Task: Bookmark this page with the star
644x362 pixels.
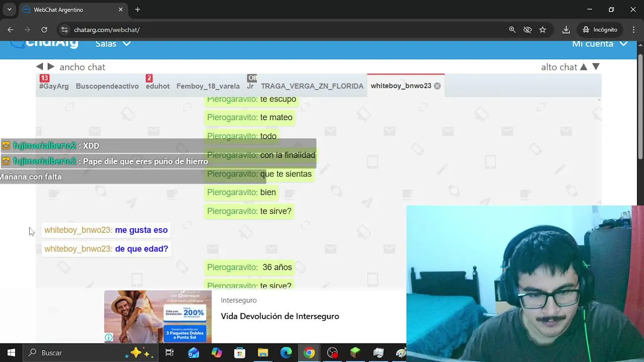Action: pyautogui.click(x=542, y=30)
